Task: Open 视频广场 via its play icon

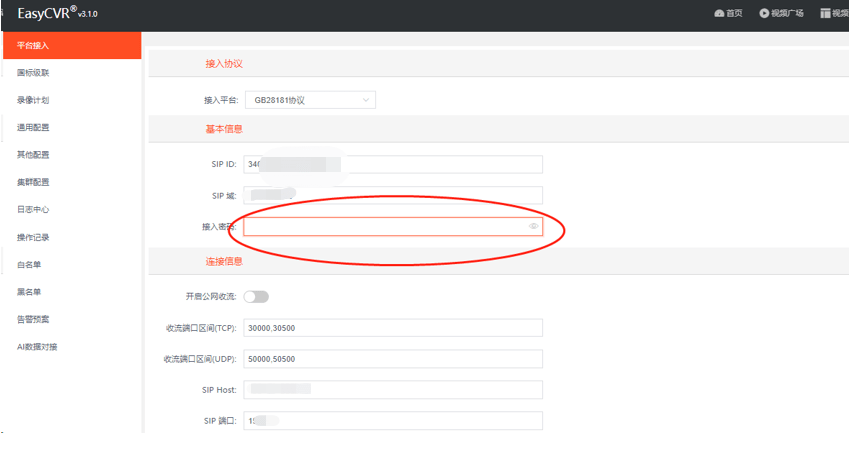Action: coord(764,13)
